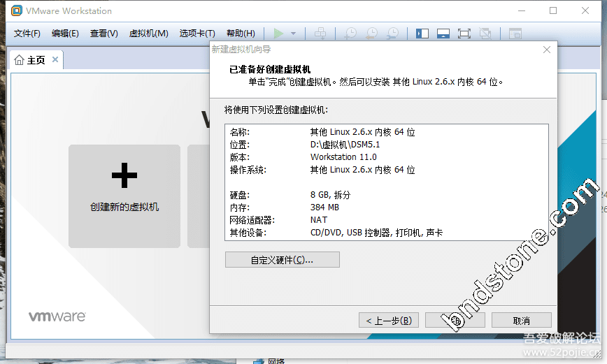
Task: Select the 位置 value D:\虚拟机\DSM5.1
Action: point(345,145)
